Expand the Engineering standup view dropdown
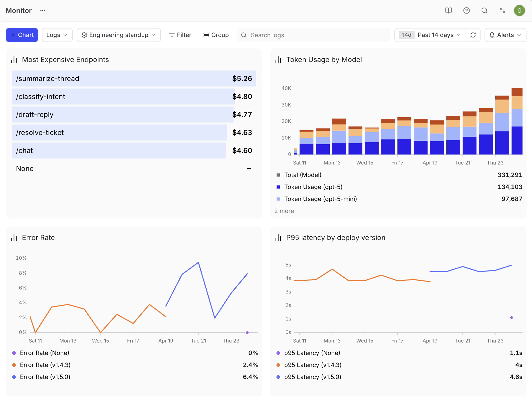 click(118, 35)
